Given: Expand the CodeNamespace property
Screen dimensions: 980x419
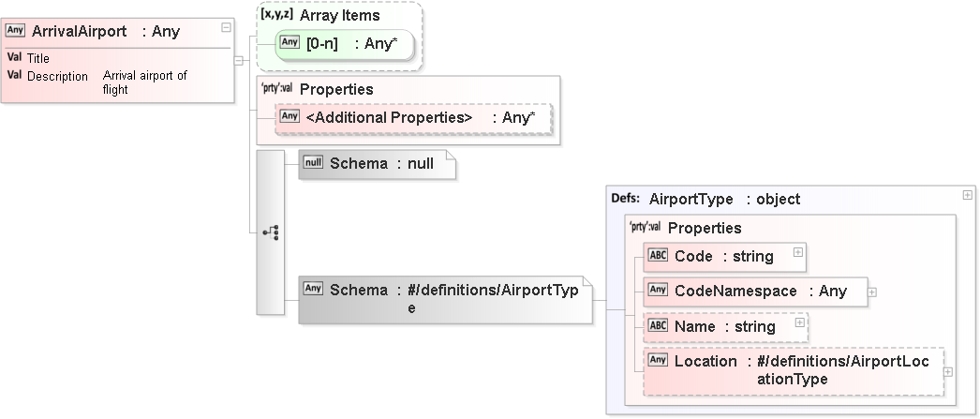Looking at the screenshot, I should click(x=872, y=292).
